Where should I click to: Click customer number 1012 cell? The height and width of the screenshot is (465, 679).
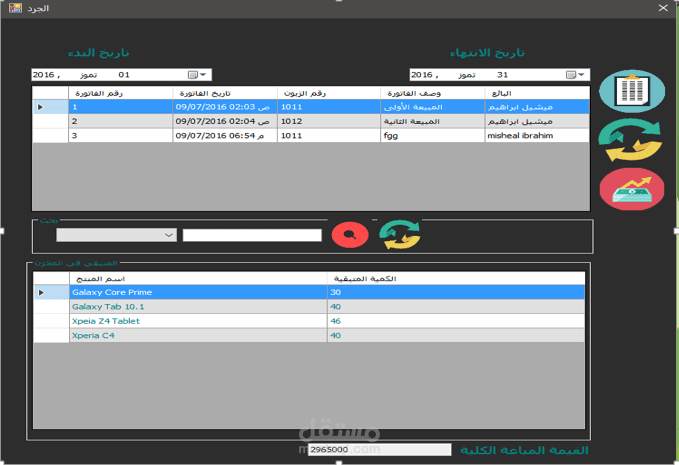click(x=329, y=121)
